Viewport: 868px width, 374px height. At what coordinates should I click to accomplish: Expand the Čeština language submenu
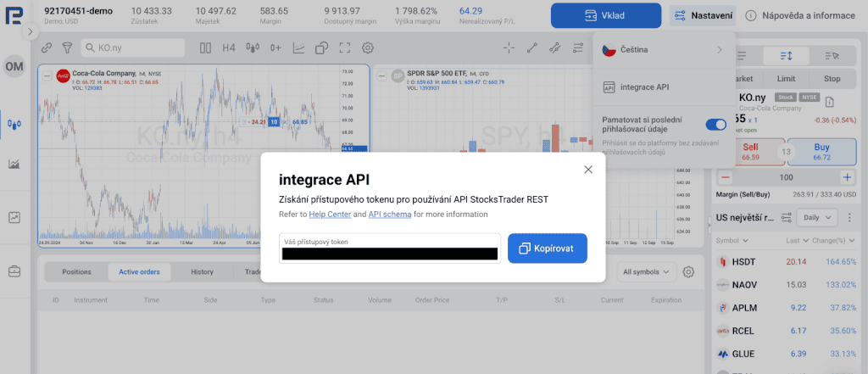tap(664, 50)
